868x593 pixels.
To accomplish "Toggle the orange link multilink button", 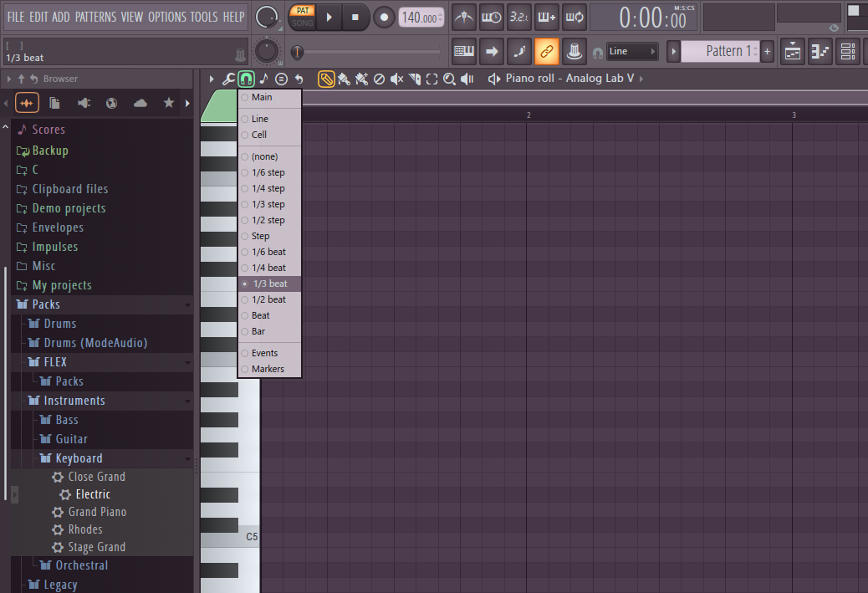I will (x=546, y=51).
